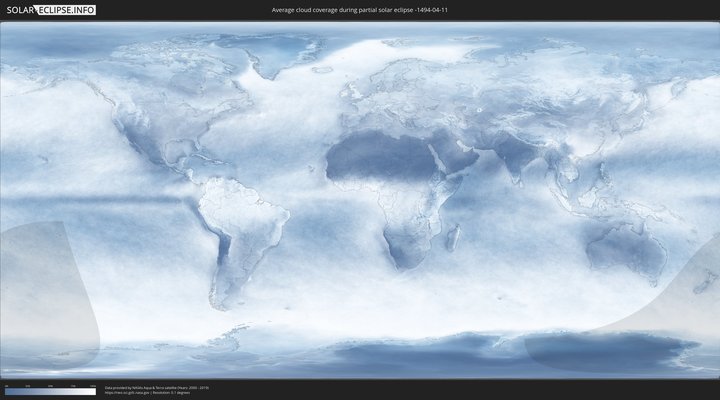Click the map title with eclipse date -1494-04-11
This screenshot has width=720, height=400.
click(359, 10)
